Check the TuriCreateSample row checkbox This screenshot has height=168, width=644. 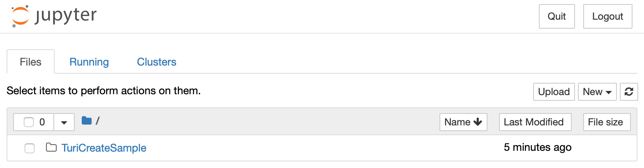tap(30, 148)
